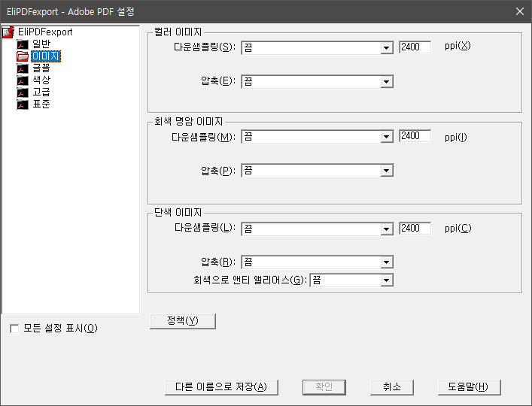Open 회색으로 앤티 앨리어스(G) dropdown
Image resolution: width=532 pixels, height=406 pixels.
pyautogui.click(x=351, y=280)
